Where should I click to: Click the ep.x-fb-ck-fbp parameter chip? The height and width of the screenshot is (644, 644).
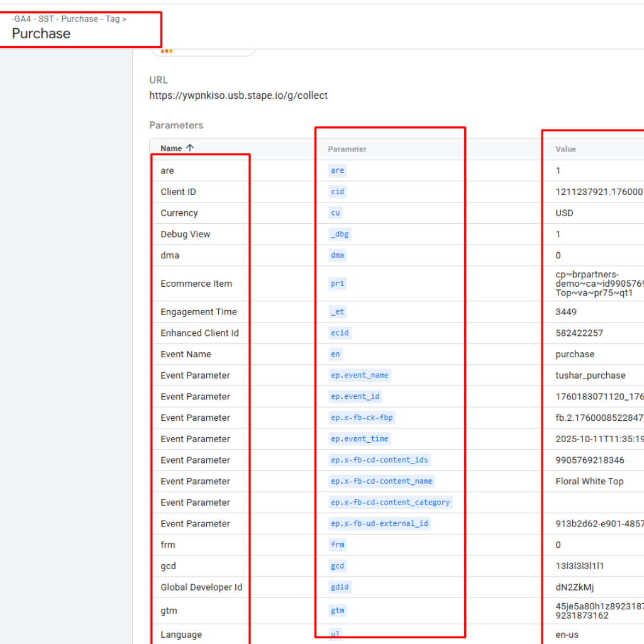click(362, 417)
